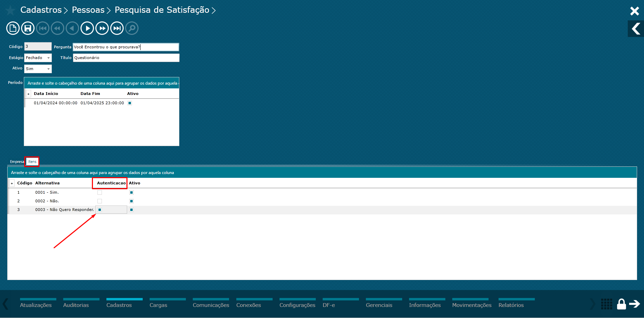Screen dimensions: 644x318
Task: Sort by the Alternativa column header
Action: 47,183
